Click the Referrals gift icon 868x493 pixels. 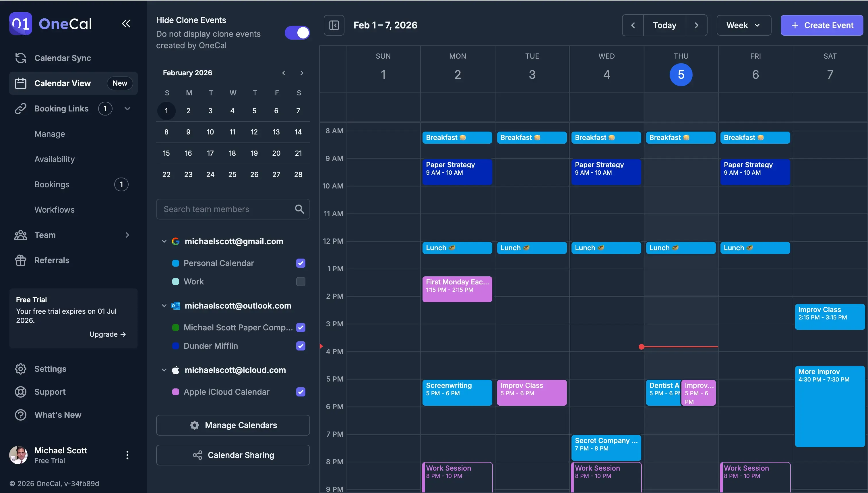tap(20, 260)
